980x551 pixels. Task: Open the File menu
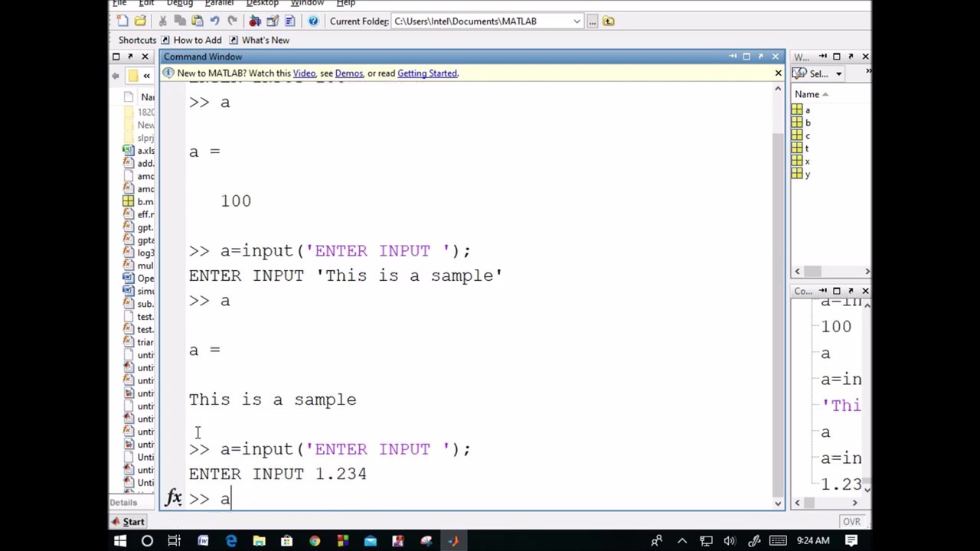119,3
